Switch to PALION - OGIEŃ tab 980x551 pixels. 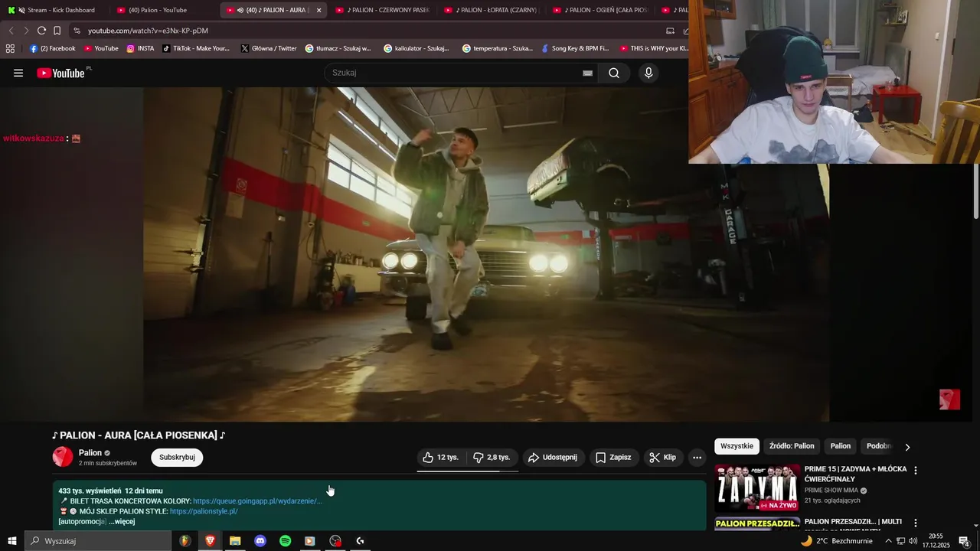coord(600,10)
